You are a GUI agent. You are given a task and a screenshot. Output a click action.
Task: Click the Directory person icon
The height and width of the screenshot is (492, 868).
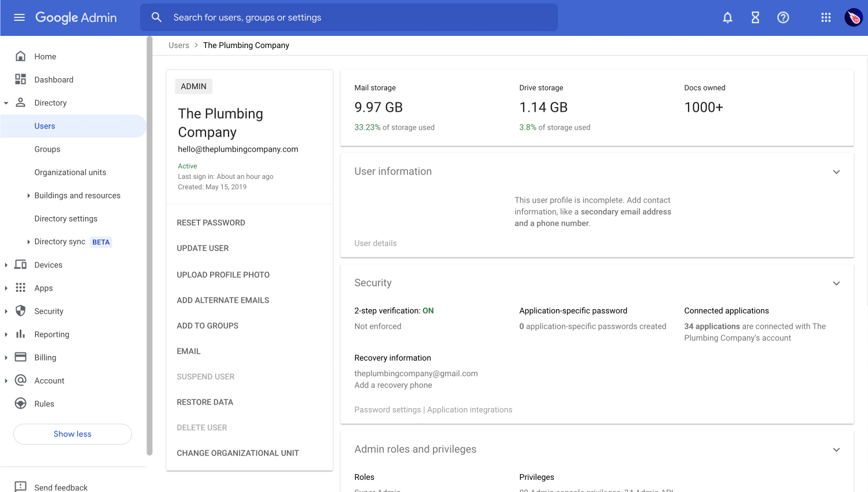coord(20,102)
